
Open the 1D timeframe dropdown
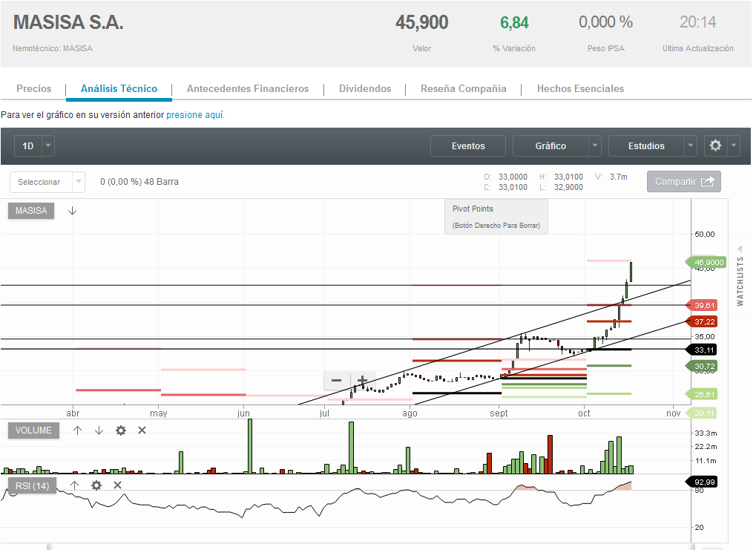coord(48,146)
